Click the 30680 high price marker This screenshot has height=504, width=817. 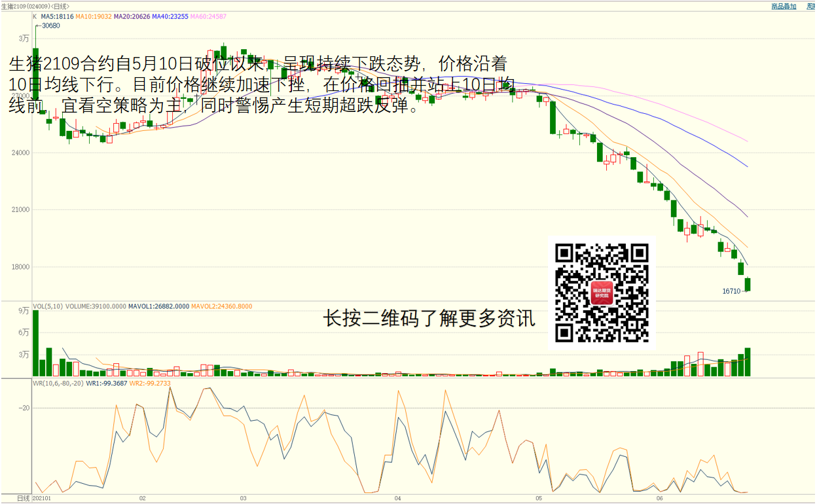pyautogui.click(x=50, y=26)
